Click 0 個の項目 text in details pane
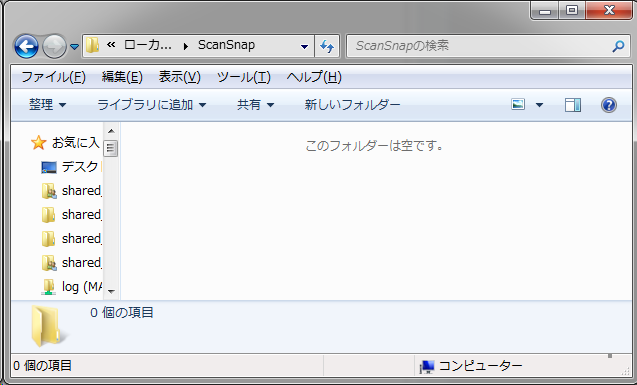This screenshot has width=637, height=385. tap(121, 312)
